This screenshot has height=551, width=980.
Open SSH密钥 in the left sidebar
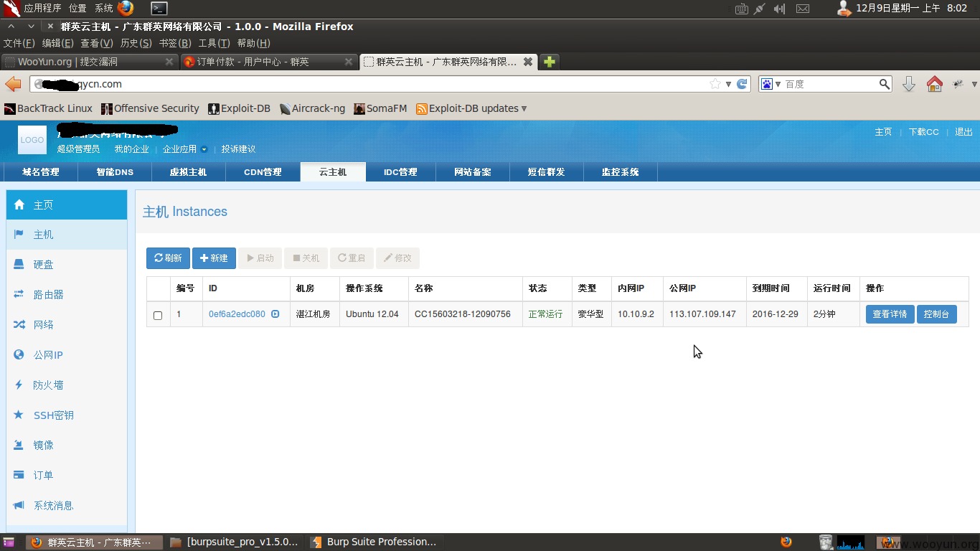point(67,415)
